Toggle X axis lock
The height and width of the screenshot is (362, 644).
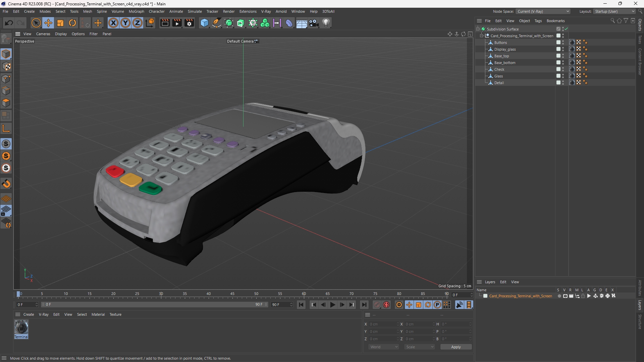coord(113,23)
